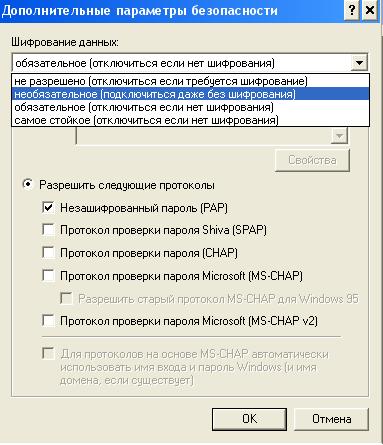The width and height of the screenshot is (383, 445).
Task: Enable the MS-CHAP v2 protocol checkbox
Action: coord(48,321)
